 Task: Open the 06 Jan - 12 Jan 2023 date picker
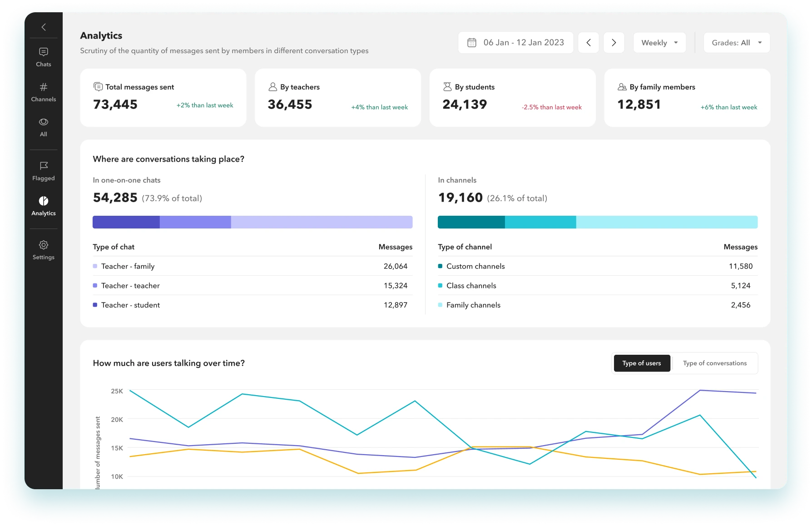523,43
